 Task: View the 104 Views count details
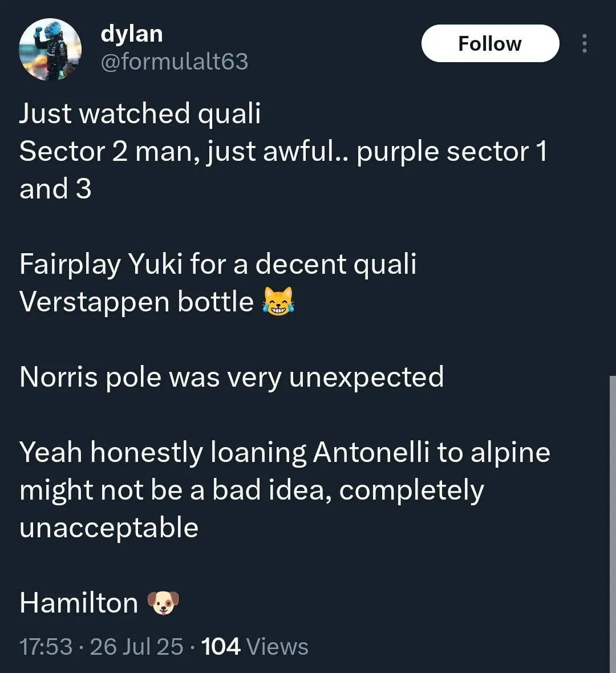coord(254,646)
